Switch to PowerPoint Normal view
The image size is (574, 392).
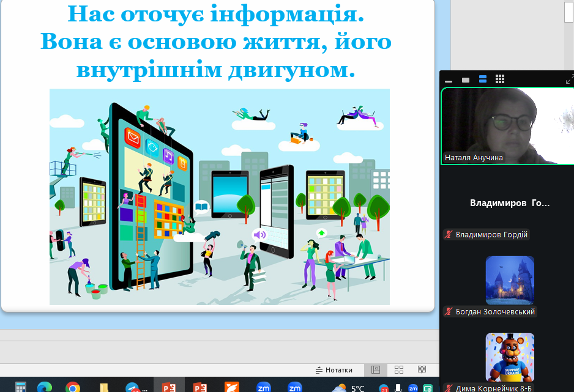(x=376, y=370)
